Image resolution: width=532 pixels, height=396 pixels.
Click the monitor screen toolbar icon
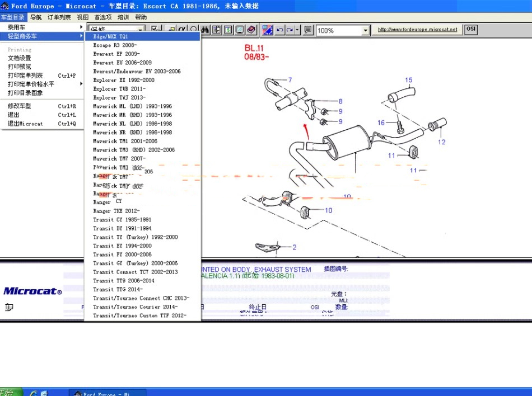tap(240, 30)
